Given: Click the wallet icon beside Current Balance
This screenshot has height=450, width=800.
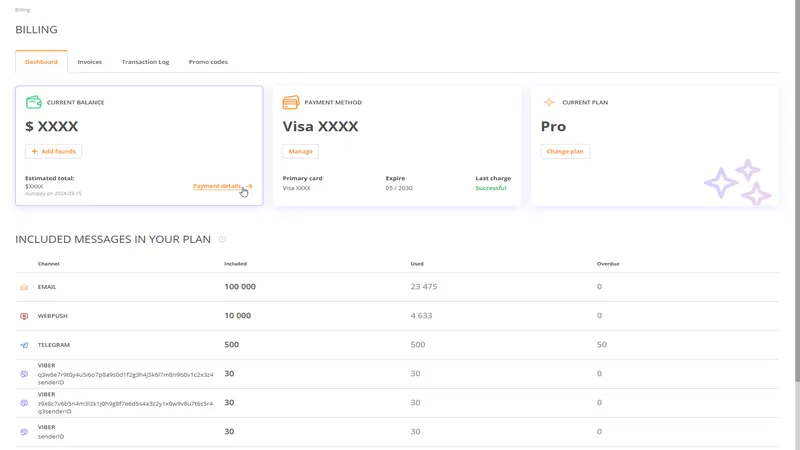Looking at the screenshot, I should pos(33,102).
